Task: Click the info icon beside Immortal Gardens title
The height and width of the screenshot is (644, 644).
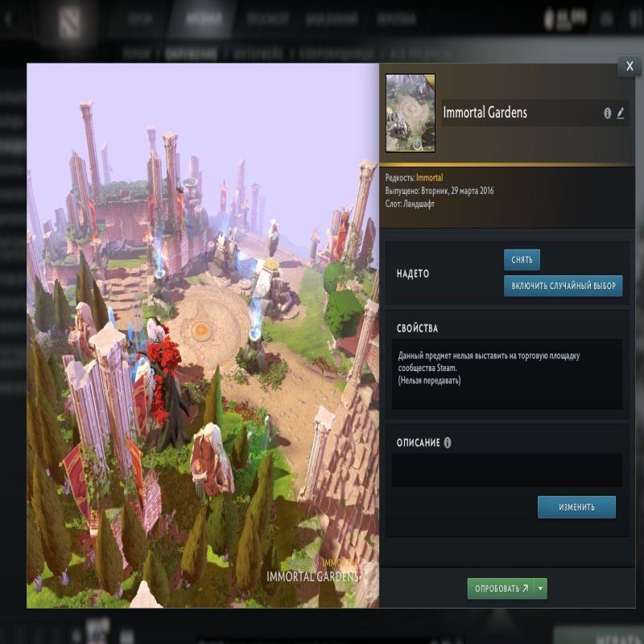Action: (608, 114)
